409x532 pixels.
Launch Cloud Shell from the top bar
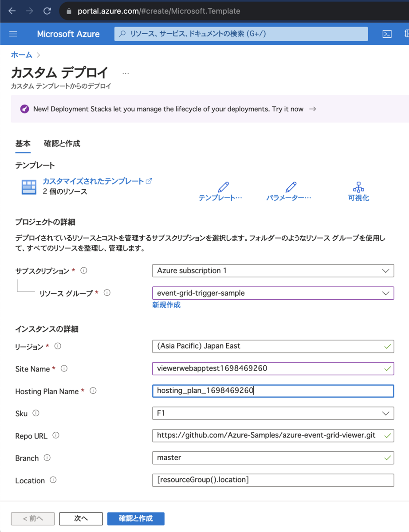pos(387,34)
